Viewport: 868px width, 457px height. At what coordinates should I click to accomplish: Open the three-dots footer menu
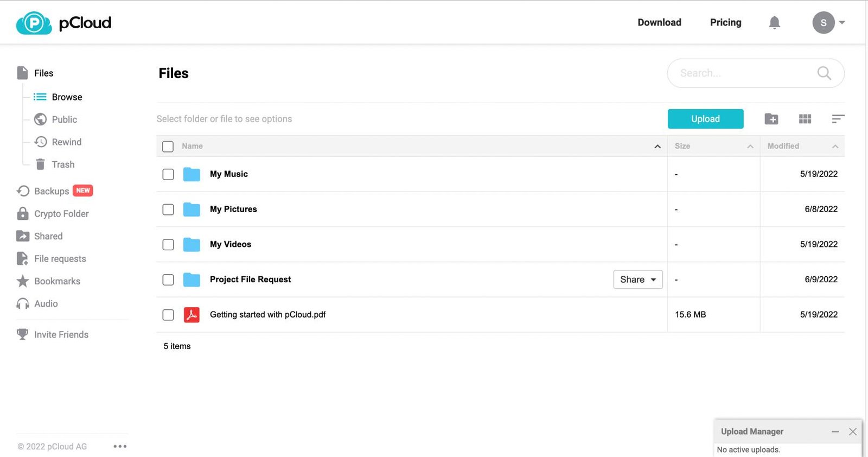pyautogui.click(x=120, y=446)
